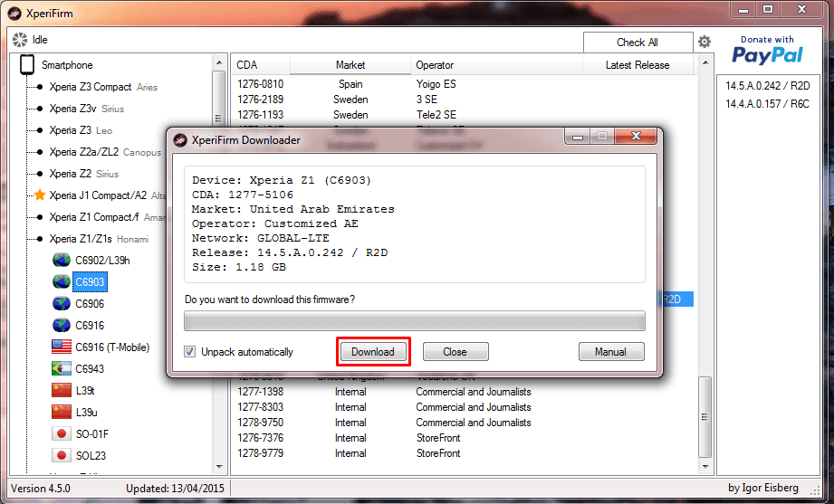Image resolution: width=834 pixels, height=504 pixels.
Task: Select the 14.5.A.0.242 / R2D firmware release
Action: coord(768,86)
